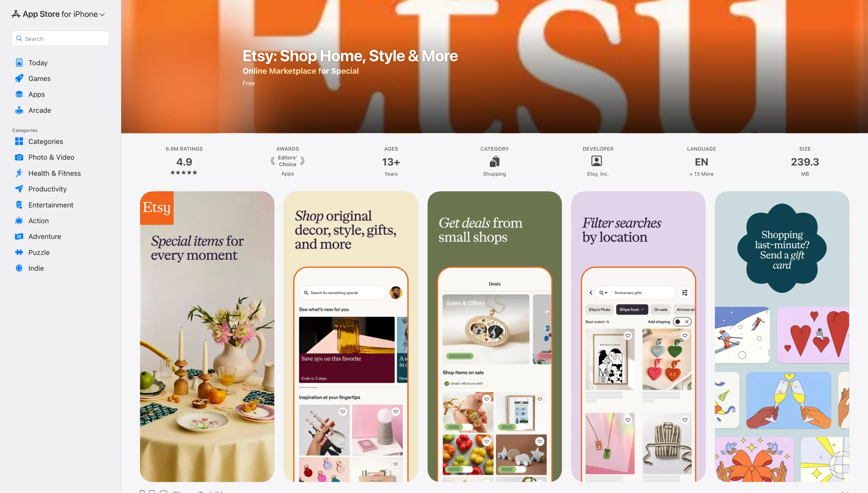Expand the + 13 More languages
Viewport: 868px width, 493px height.
(x=701, y=174)
